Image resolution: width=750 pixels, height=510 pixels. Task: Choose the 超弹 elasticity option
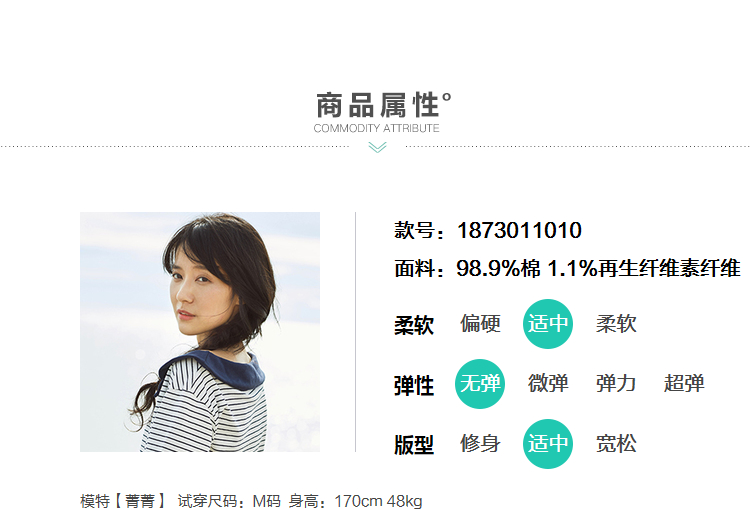point(684,384)
